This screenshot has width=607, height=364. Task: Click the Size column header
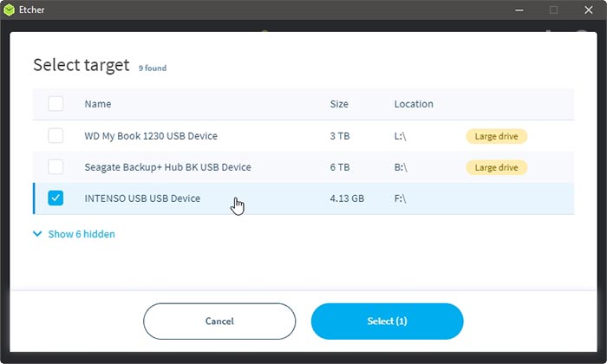(x=339, y=104)
